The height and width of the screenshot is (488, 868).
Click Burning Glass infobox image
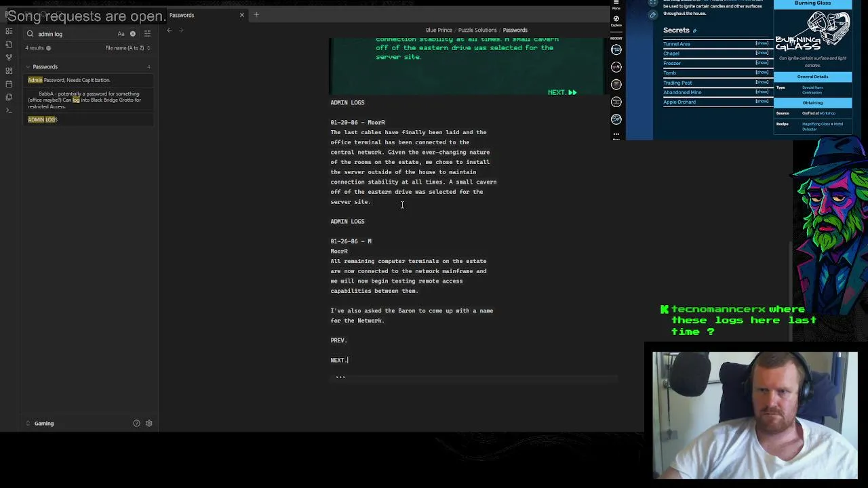[x=812, y=30]
